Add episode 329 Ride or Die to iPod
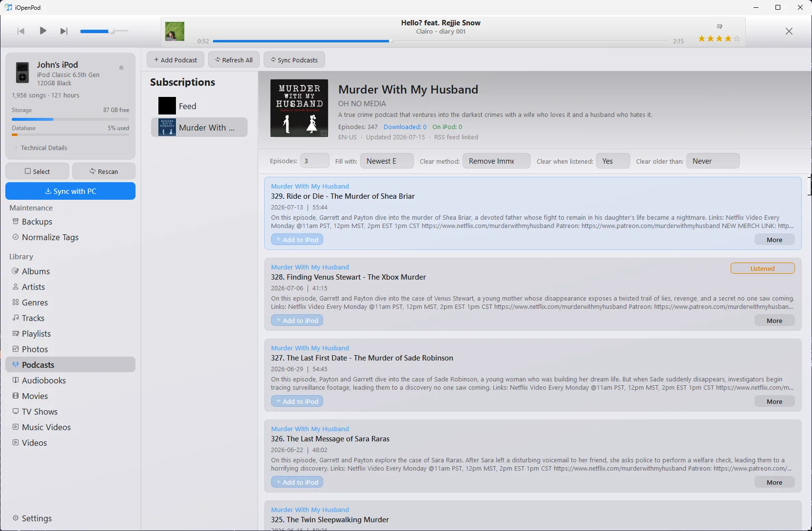This screenshot has width=812, height=531. click(297, 240)
